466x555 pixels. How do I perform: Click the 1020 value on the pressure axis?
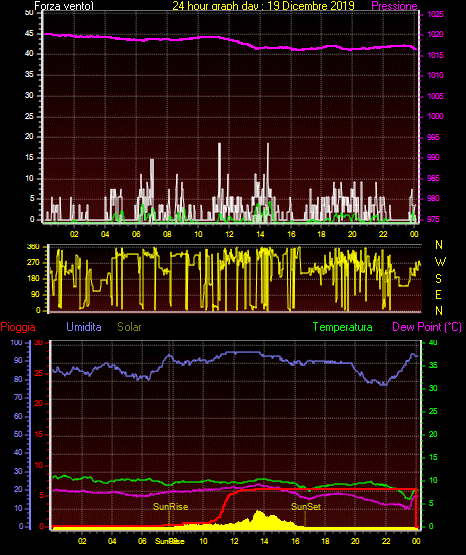click(435, 35)
